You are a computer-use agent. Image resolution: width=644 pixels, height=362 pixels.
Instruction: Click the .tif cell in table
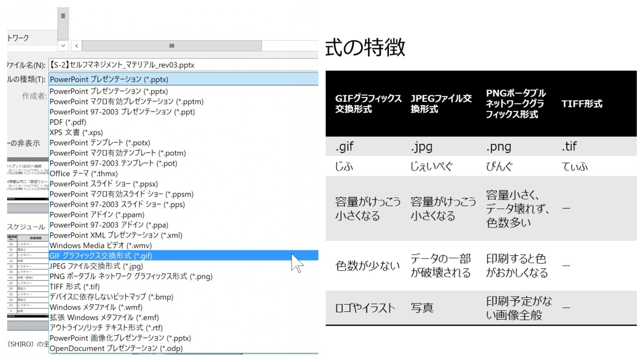569,146
